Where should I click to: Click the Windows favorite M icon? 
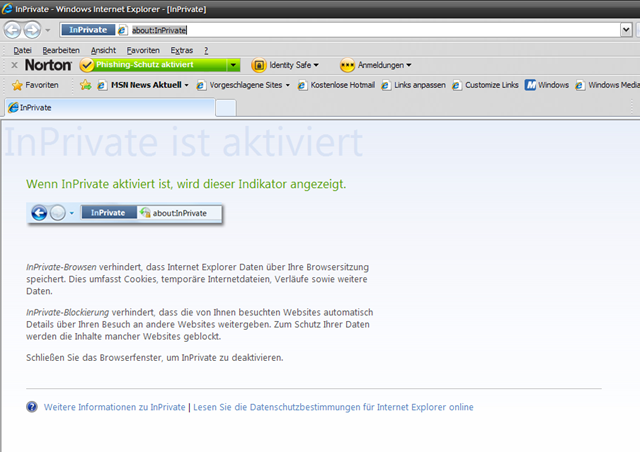pyautogui.click(x=530, y=85)
